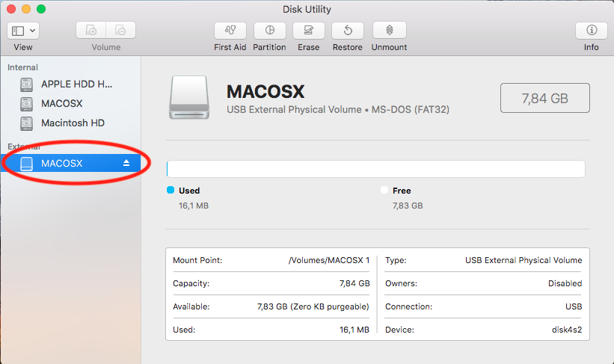Click the disk usage bar
The height and width of the screenshot is (364, 614).
point(375,169)
